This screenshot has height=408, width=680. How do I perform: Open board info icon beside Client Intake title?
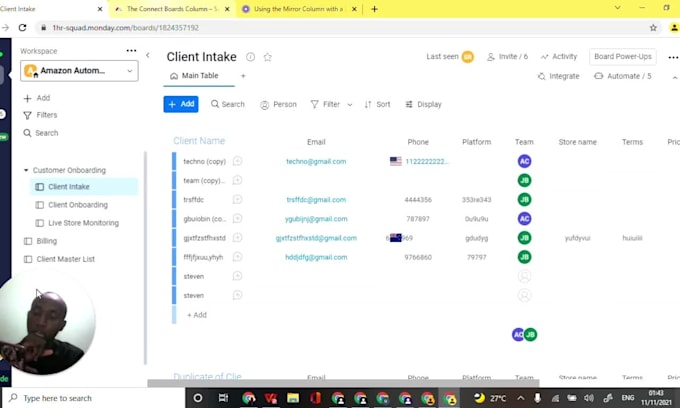pyautogui.click(x=250, y=57)
